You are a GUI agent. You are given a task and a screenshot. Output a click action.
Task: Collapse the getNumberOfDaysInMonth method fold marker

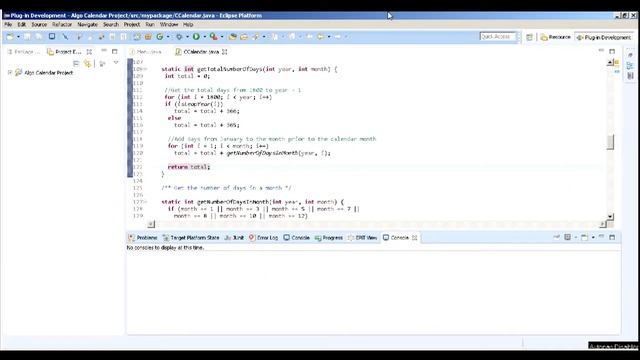point(145,202)
